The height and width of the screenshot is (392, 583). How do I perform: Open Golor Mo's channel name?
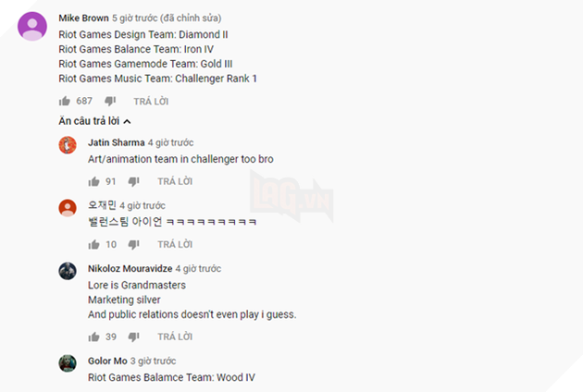click(107, 361)
